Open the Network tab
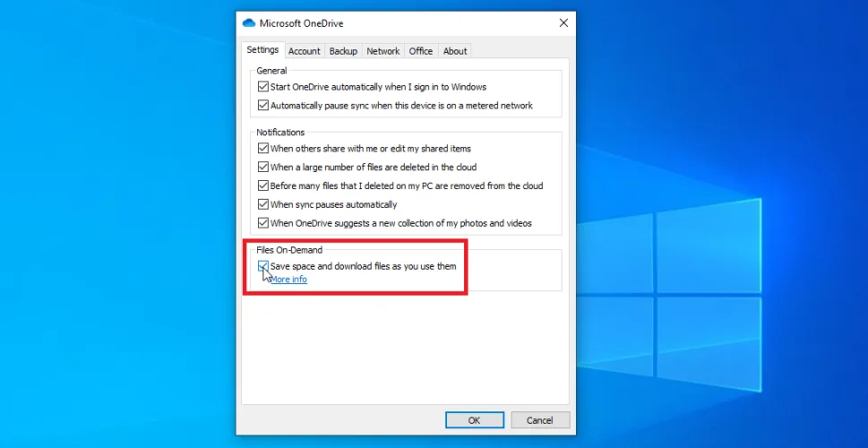 (x=382, y=51)
